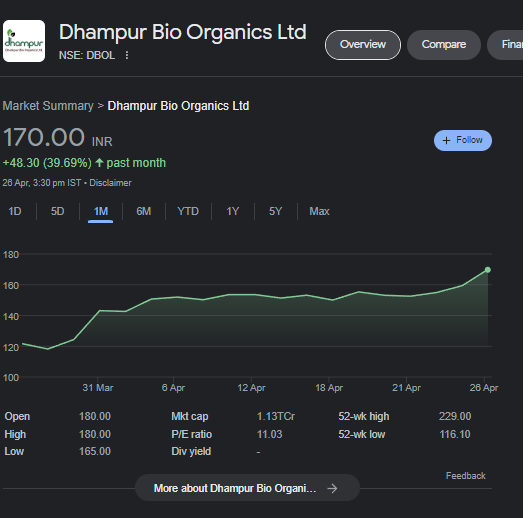Viewport: 528px width, 518px height.
Task: Click the 21 Apr axis date label
Action: 406,388
